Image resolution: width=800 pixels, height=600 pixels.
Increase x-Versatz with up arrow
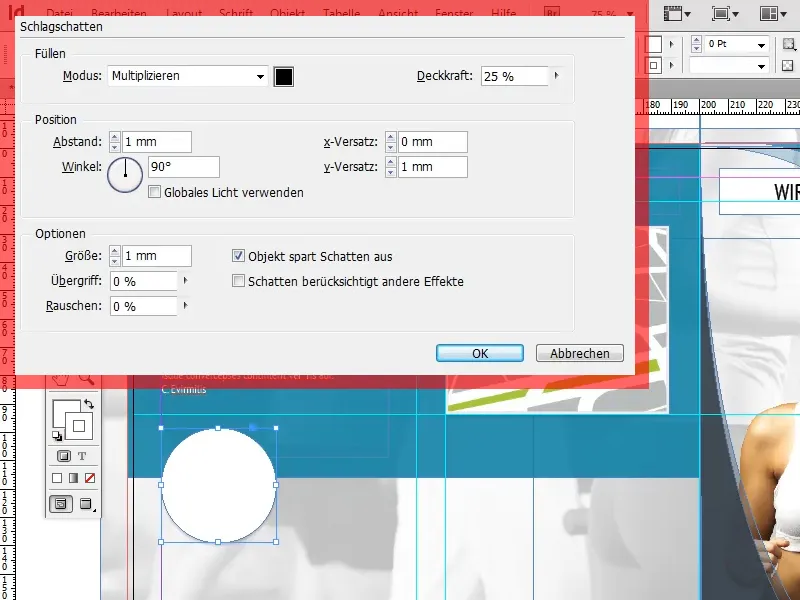(x=391, y=137)
